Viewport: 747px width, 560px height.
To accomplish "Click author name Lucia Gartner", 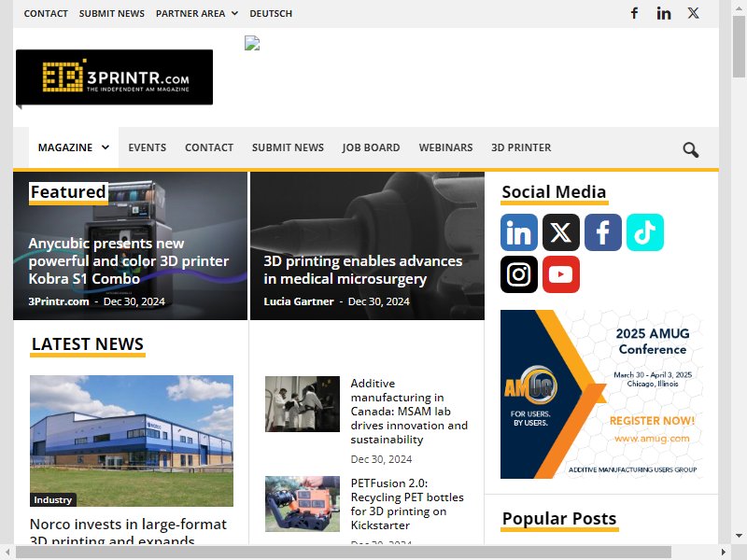I will coord(299,301).
